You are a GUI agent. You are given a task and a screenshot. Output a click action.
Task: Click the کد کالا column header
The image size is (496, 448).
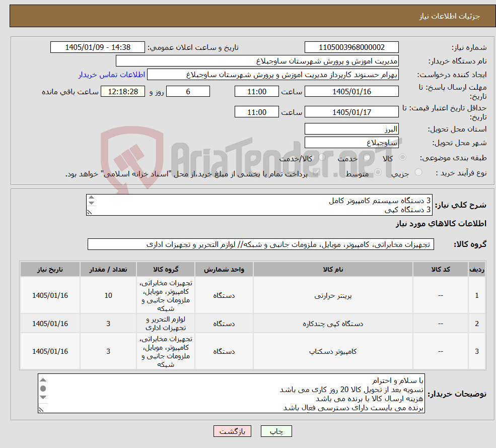440,270
